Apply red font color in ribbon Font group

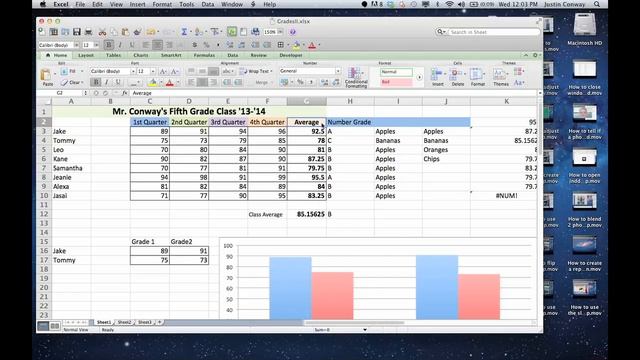[x=169, y=82]
